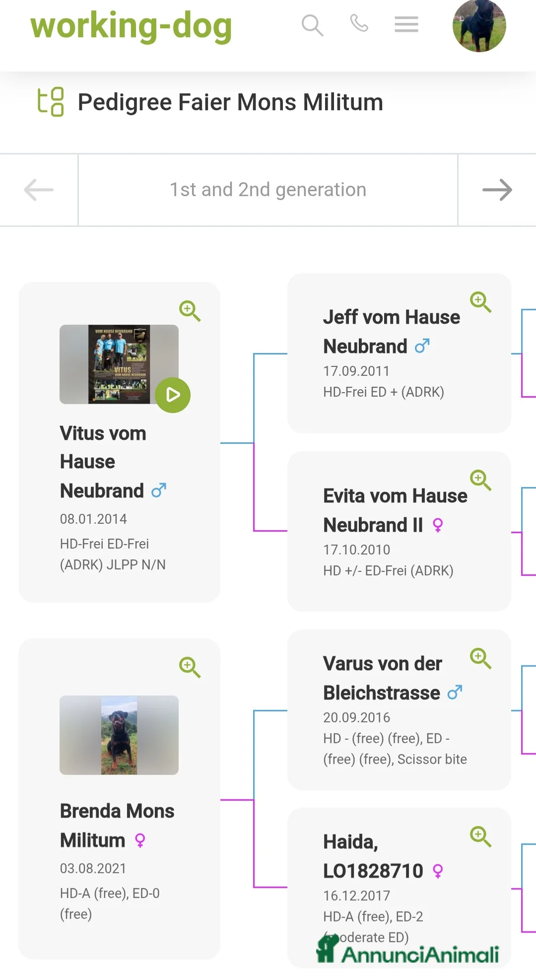Screen dimensions: 536x980
Task: Zoom into Evita vom Hause Neubrand II card
Action: tap(480, 480)
